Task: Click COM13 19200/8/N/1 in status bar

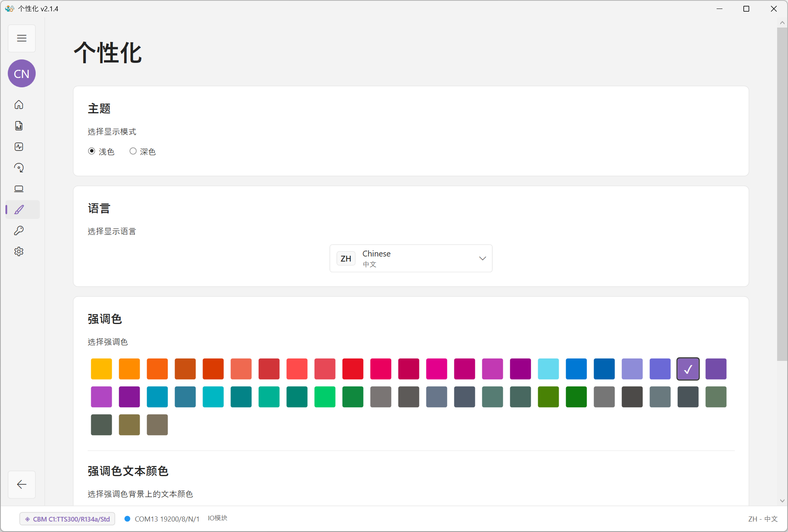Action: coord(167,519)
